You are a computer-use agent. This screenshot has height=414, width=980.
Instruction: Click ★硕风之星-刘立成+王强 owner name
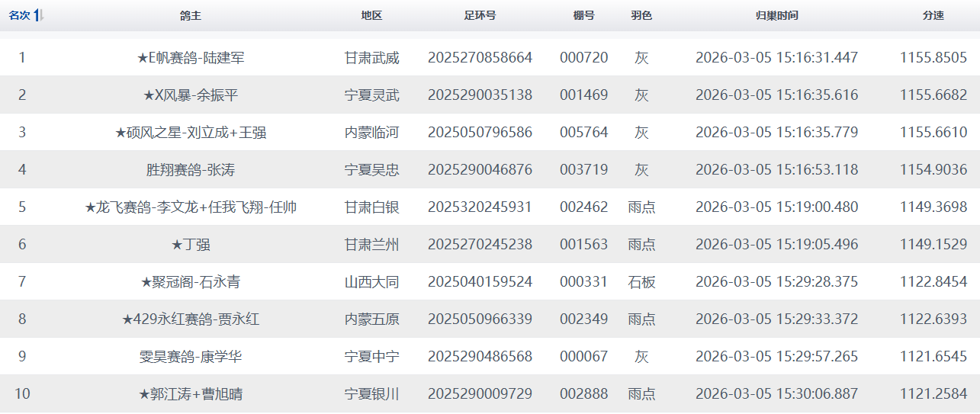(191, 133)
